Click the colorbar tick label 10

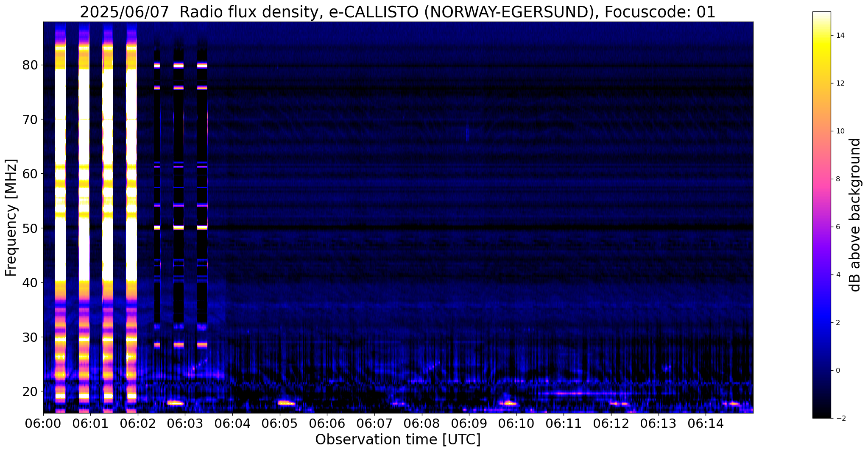click(x=840, y=131)
